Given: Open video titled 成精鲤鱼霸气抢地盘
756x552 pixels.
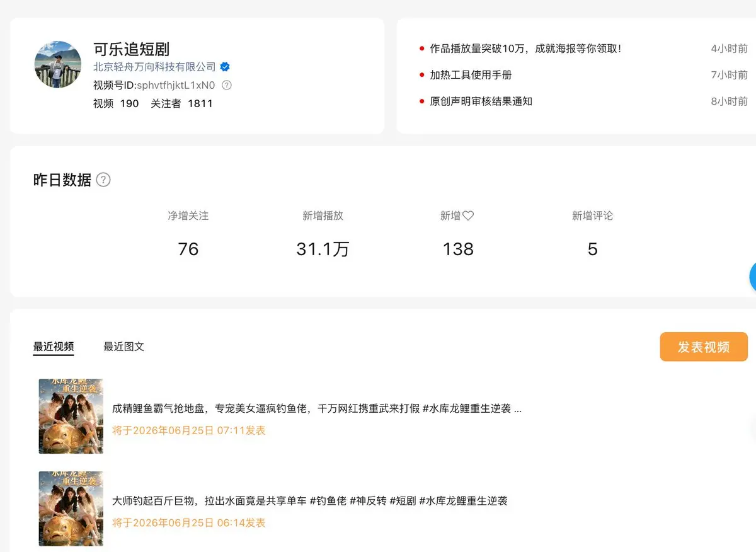Looking at the screenshot, I should click(317, 409).
